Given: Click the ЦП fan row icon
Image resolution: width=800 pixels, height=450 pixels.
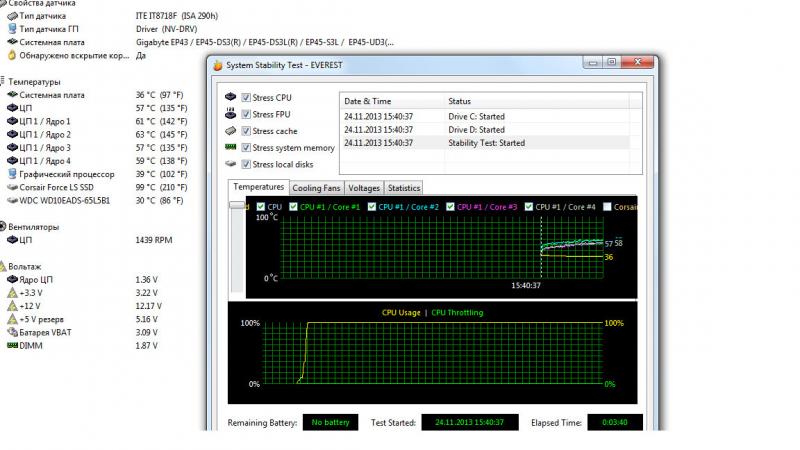Looking at the screenshot, I should (12, 240).
